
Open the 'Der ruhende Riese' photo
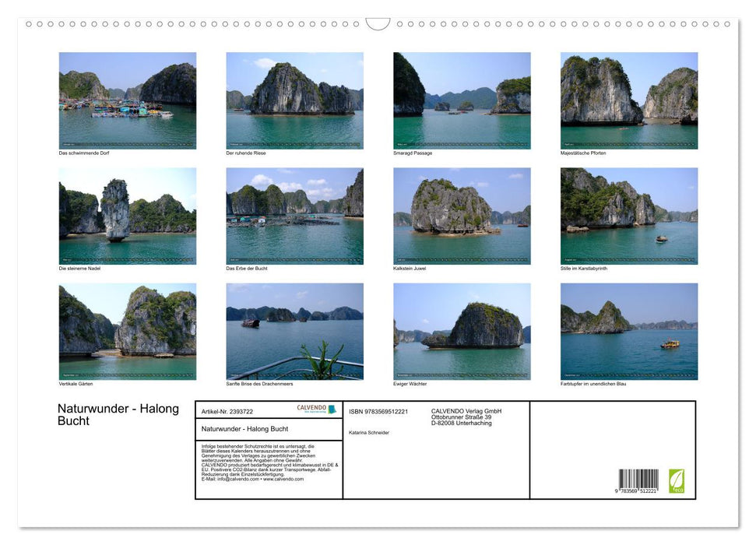click(x=294, y=100)
